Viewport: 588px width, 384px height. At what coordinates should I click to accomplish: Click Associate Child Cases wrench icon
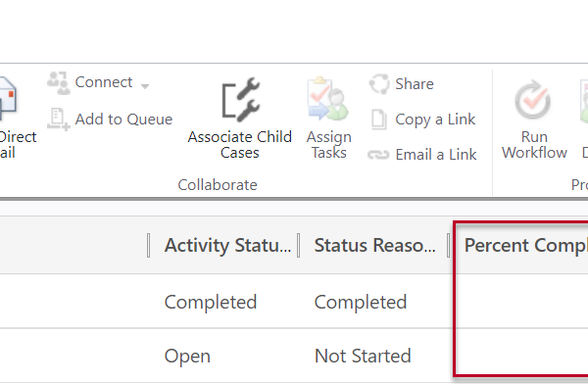pos(240,100)
